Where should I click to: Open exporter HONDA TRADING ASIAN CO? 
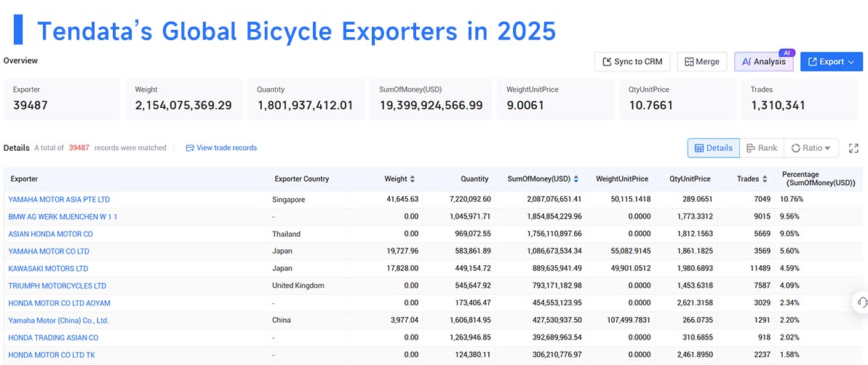click(x=54, y=337)
